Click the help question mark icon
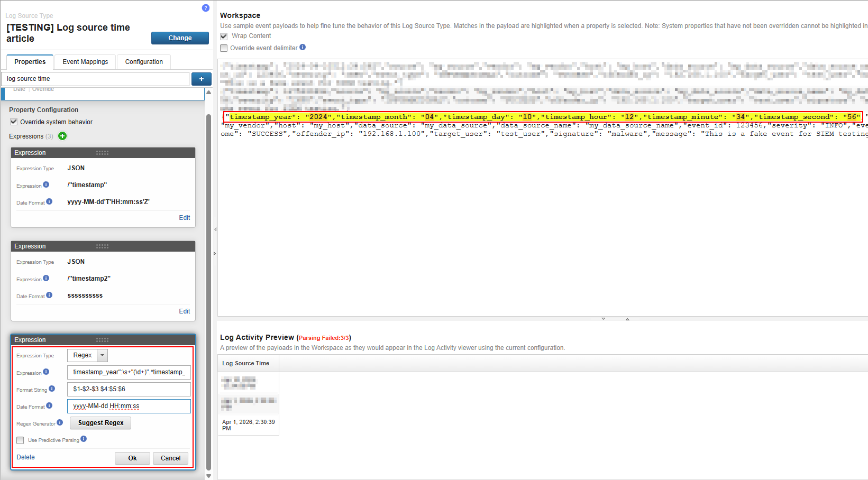This screenshot has height=480, width=868. coord(206,8)
